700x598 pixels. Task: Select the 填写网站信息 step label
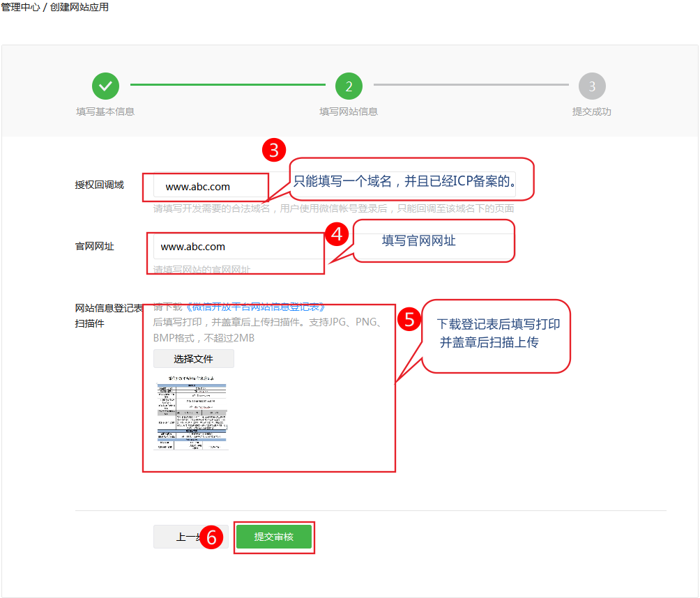(x=349, y=112)
